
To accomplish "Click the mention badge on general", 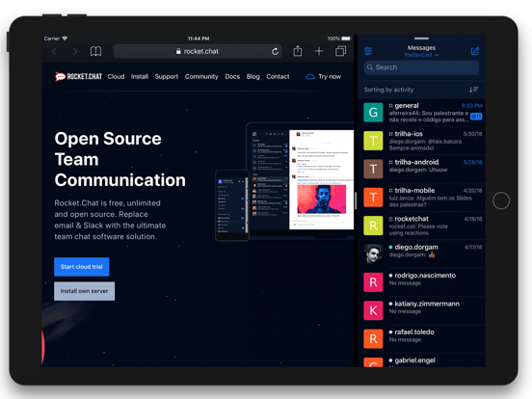I will 476,117.
